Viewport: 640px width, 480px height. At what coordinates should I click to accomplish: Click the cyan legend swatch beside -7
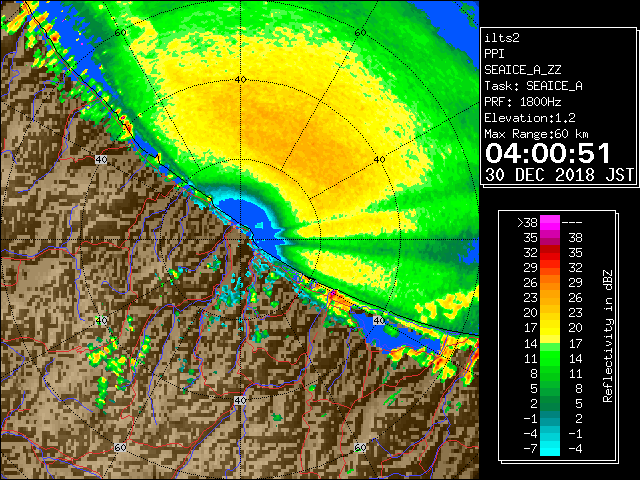coord(550,448)
